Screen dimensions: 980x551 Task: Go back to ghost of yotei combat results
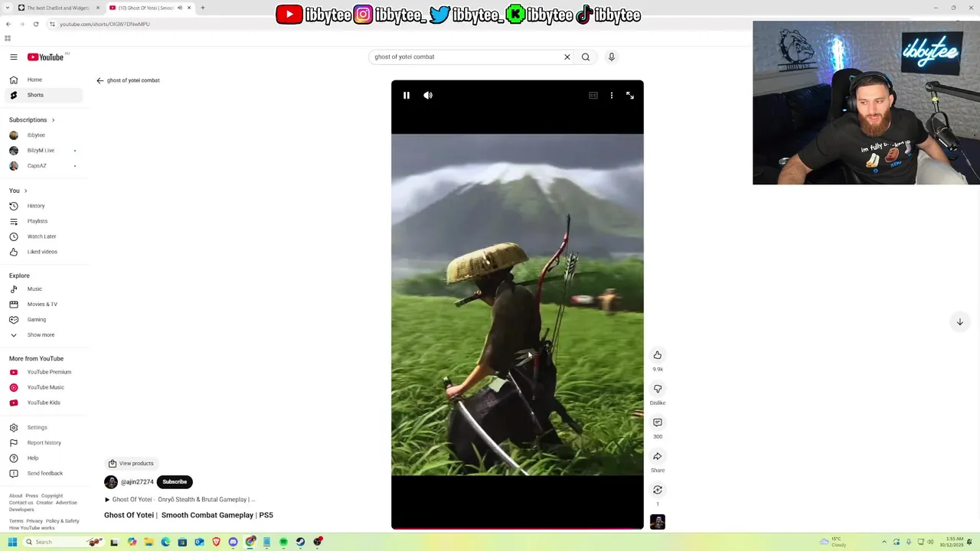tap(100, 80)
